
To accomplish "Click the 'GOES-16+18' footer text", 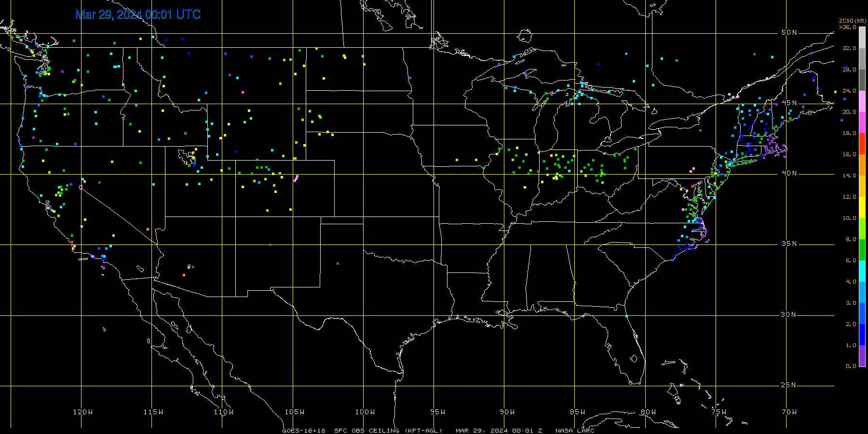I will click(x=304, y=431).
